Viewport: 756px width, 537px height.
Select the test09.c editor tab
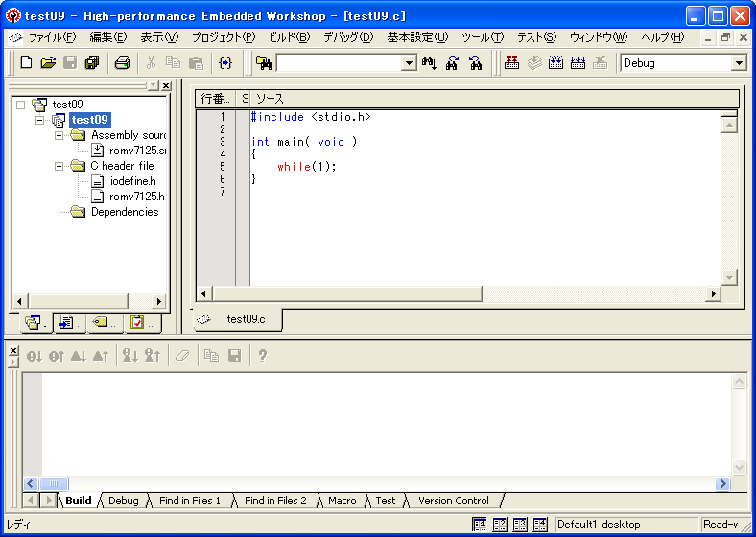pos(245,319)
